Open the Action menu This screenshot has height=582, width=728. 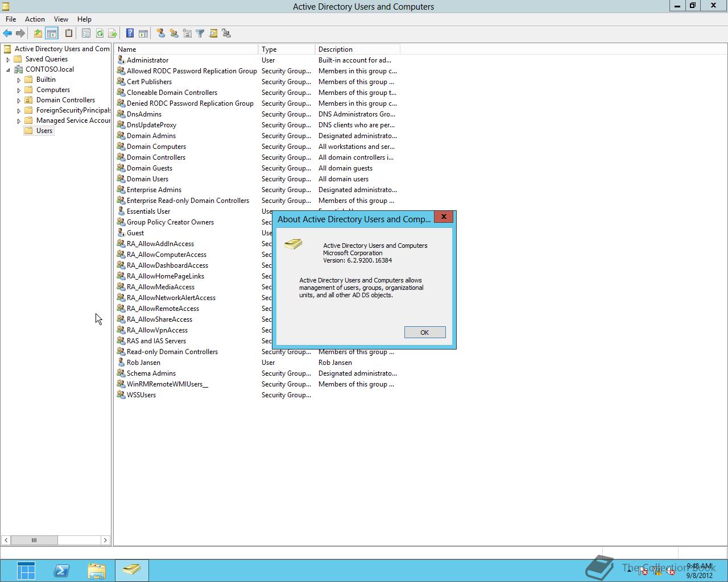click(35, 19)
